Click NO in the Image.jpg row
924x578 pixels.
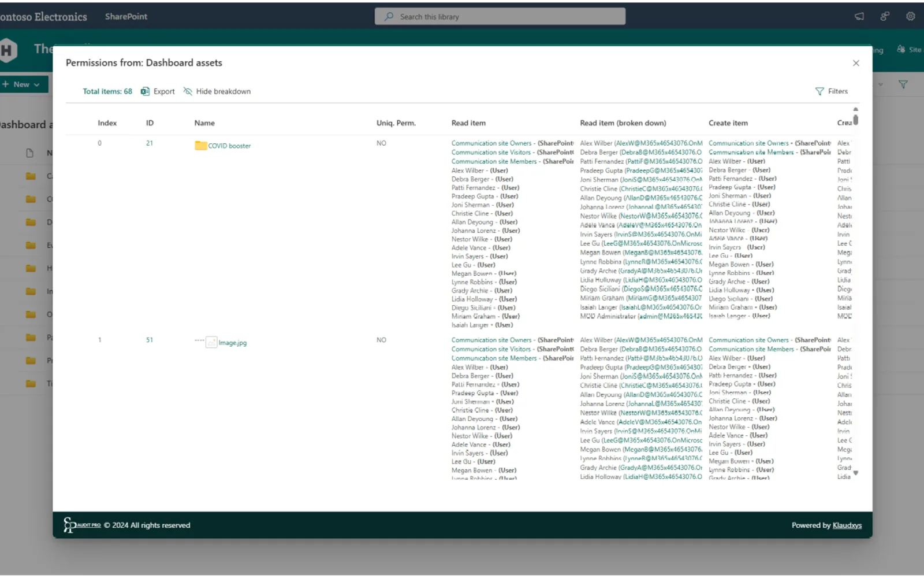click(381, 340)
